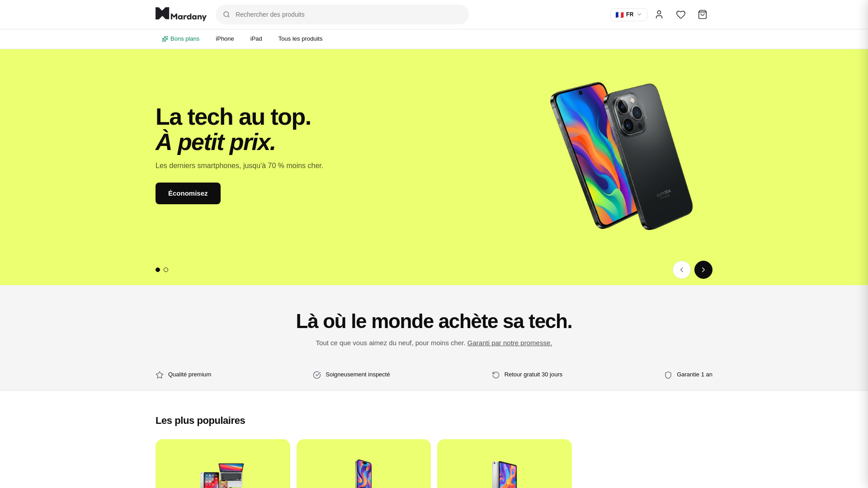Click the Qualité premium star icon

pos(160,375)
